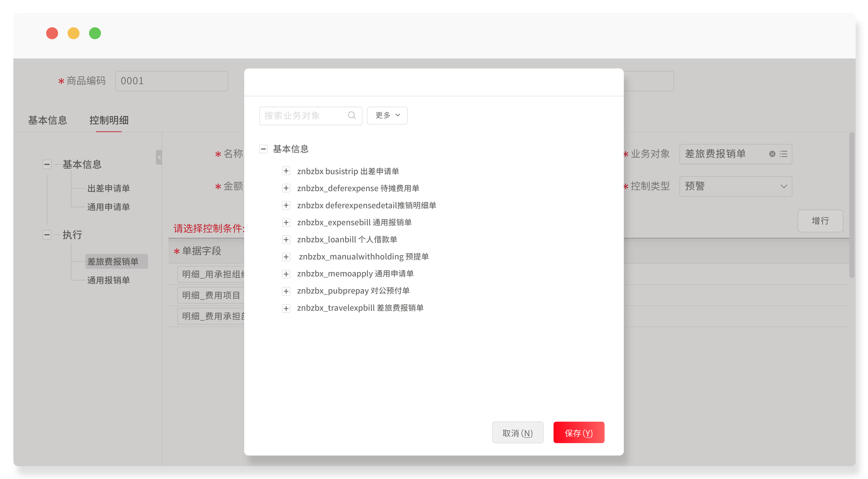Select 通用报销单 in left tree
Viewport: 868px width, 479px height.
[108, 280]
